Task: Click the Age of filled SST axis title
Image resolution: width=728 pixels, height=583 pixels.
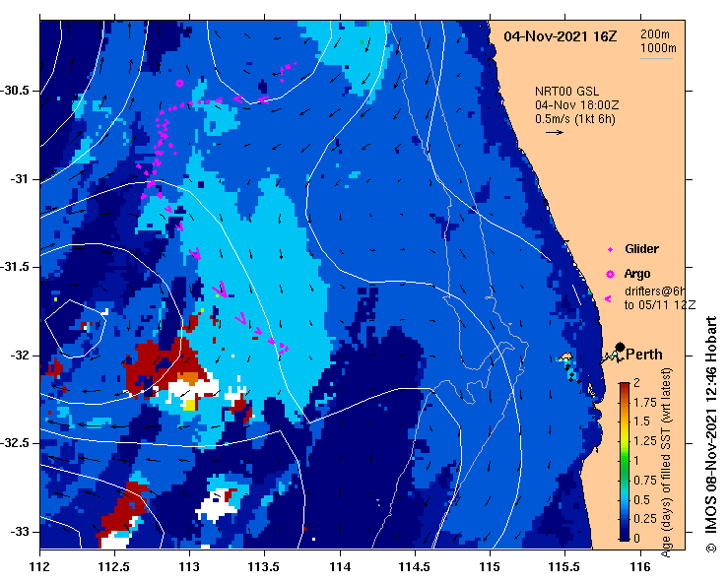Action: (x=666, y=462)
